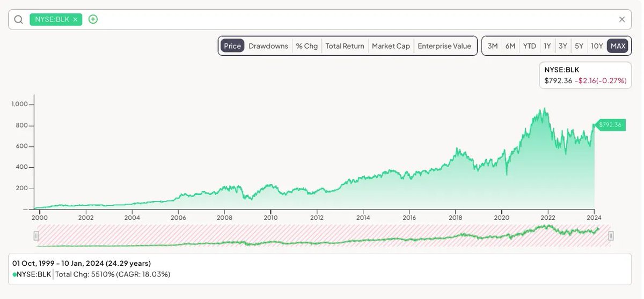Viewport: 644px width, 299px height.
Task: Click the 1,000 y-axis label
Action: pyautogui.click(x=18, y=104)
